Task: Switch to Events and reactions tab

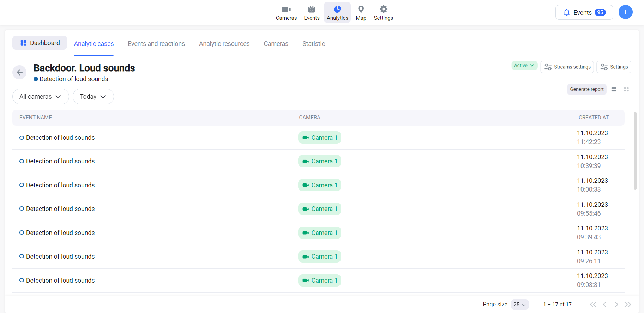Action: (x=156, y=44)
